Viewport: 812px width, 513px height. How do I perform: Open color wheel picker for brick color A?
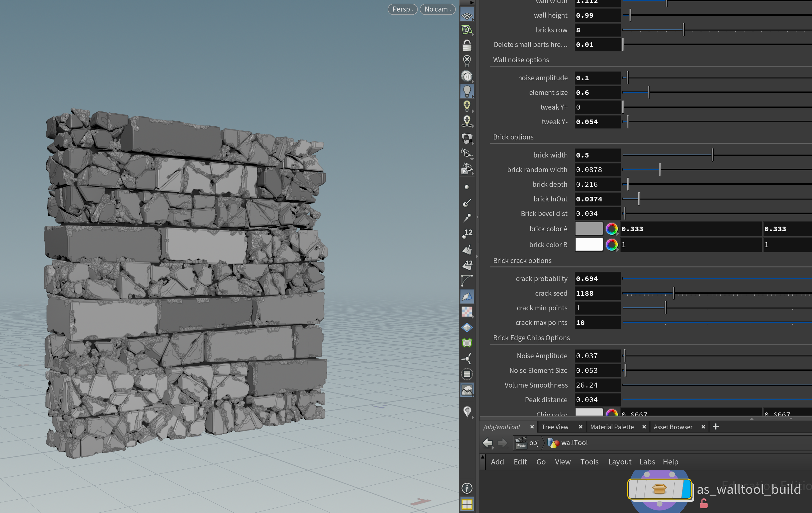pos(611,229)
